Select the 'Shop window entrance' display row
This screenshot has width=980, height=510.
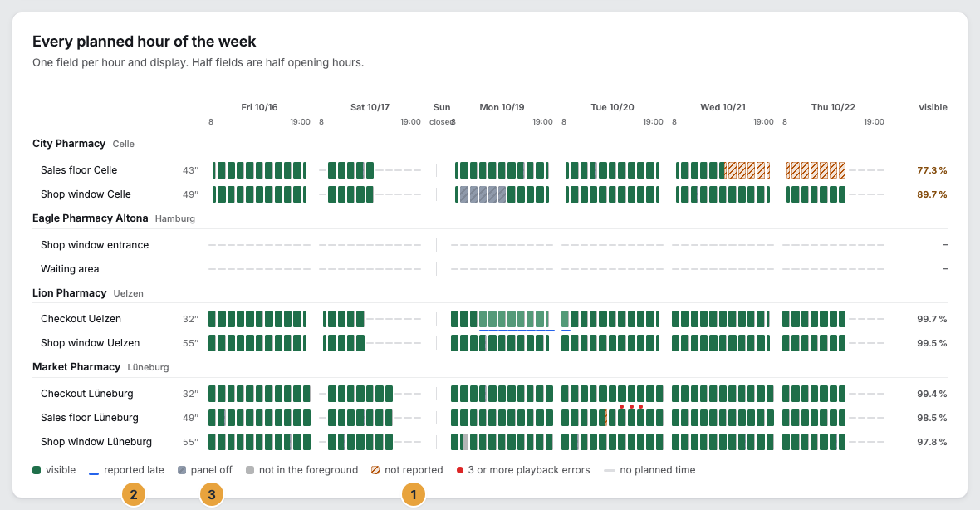coord(490,245)
